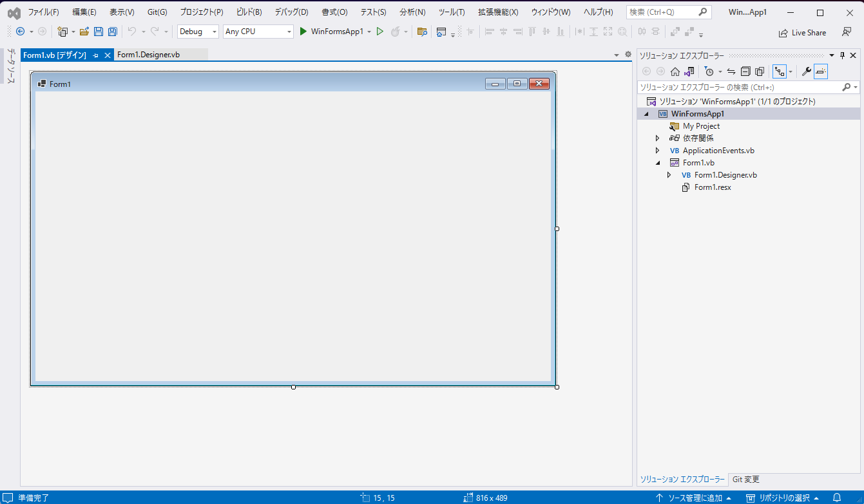This screenshot has height=504, width=864.
Task: Select Form1.resx in Solution Explorer
Action: coord(713,187)
